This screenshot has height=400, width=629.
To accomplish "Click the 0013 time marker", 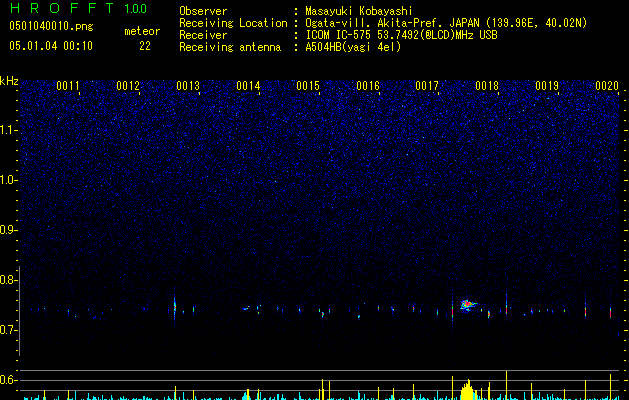I will 188,86.
